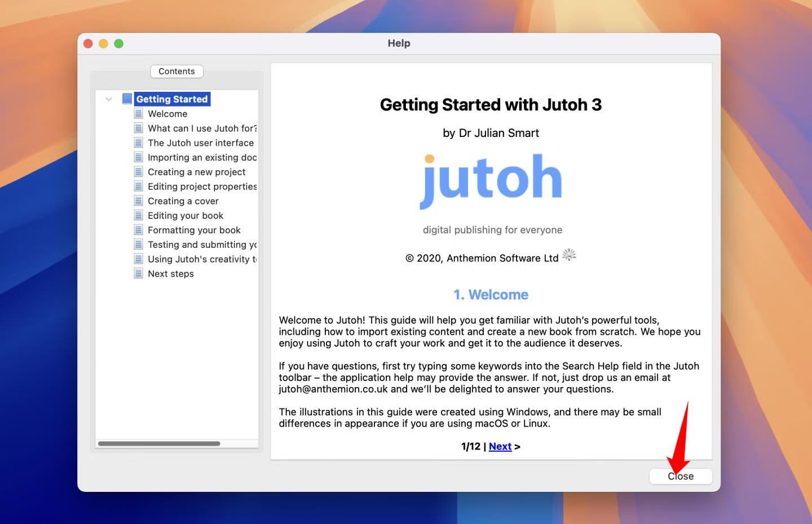
Task: Click the digital publishing for everyone tagline
Action: click(x=492, y=230)
